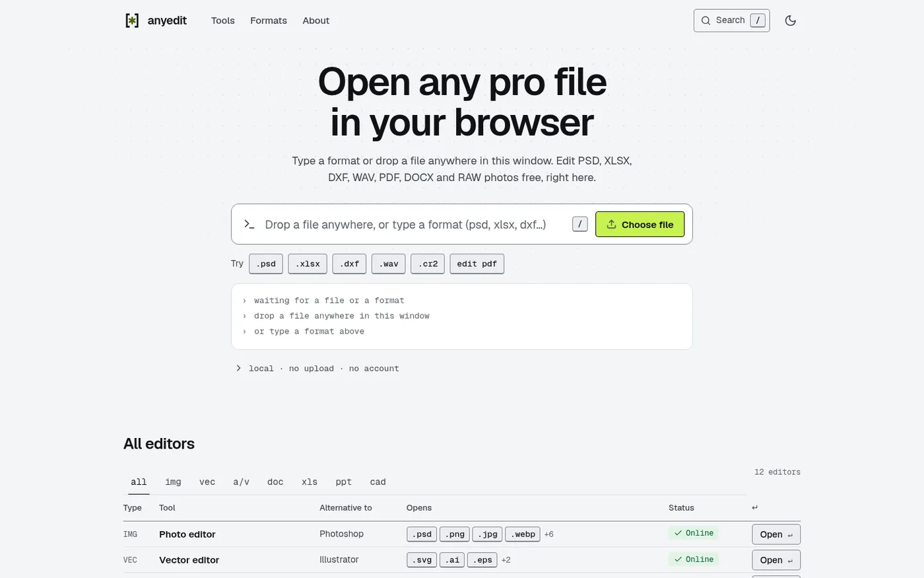
Task: Expand the 'local · no upload · no account' details
Action: click(x=317, y=369)
